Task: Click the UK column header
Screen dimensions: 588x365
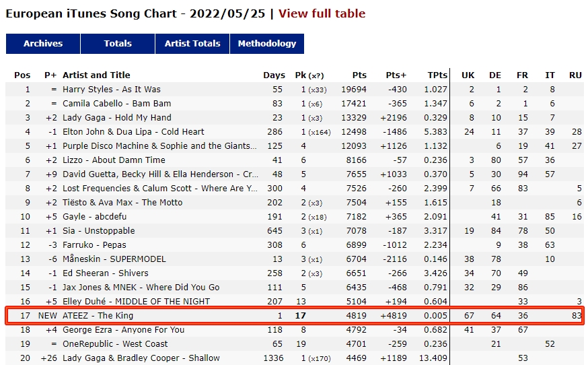Action: click(x=468, y=75)
